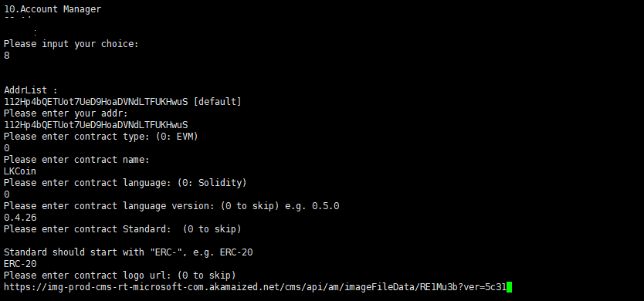Viewport: 644px width, 301px height.
Task: Click the 'contract Standard: (0 to skip)' prompt
Action: click(123, 228)
